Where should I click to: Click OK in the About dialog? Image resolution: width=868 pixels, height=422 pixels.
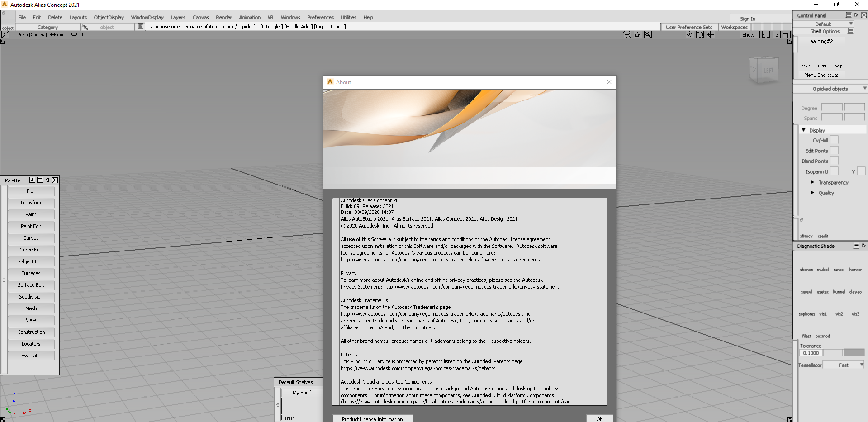[600, 419]
